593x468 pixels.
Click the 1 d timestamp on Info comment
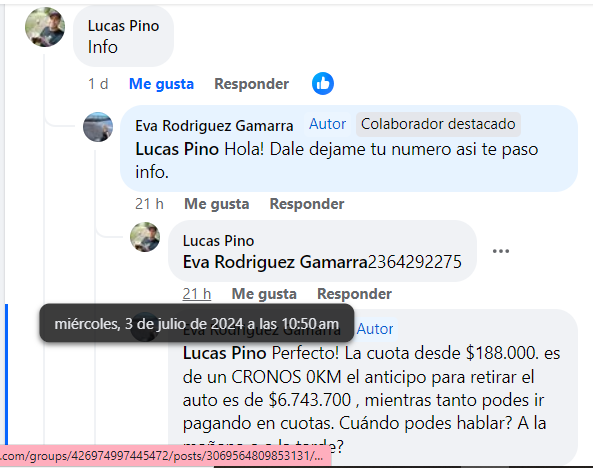[98, 84]
